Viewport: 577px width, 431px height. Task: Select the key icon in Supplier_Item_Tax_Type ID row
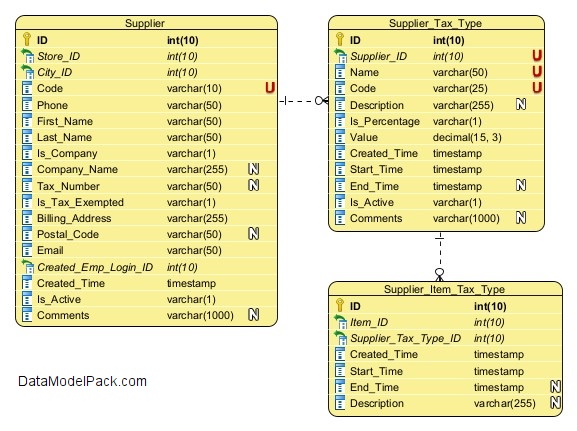point(340,305)
